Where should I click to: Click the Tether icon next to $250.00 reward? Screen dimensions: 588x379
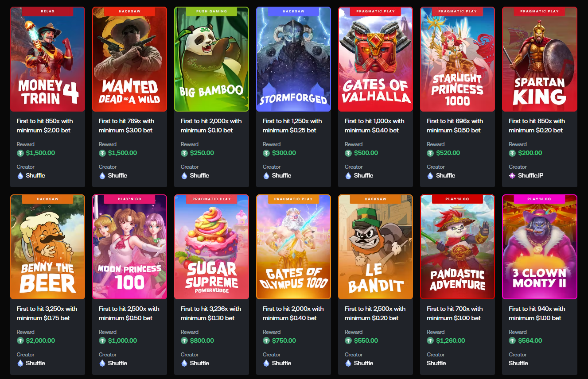184,153
